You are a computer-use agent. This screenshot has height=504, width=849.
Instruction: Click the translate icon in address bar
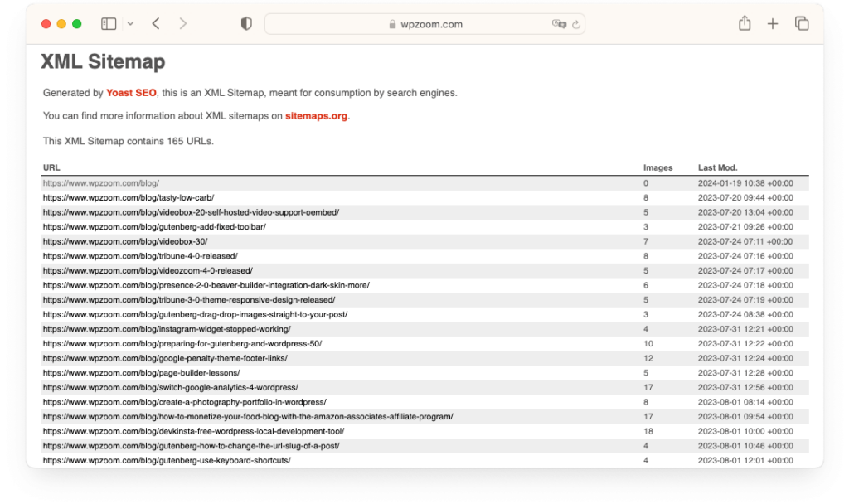pos(559,24)
